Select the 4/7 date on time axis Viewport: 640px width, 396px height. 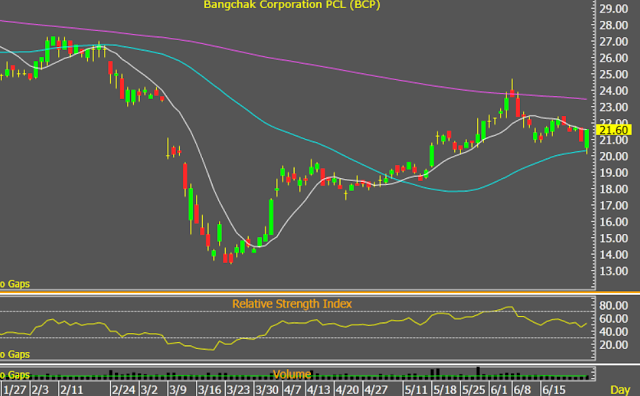[x=293, y=390]
